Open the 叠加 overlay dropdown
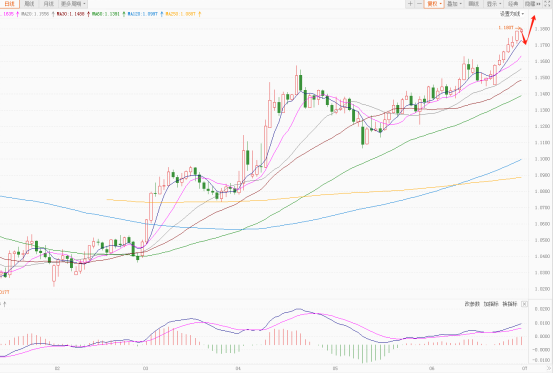This screenshot has height=373, width=554. 454,4
